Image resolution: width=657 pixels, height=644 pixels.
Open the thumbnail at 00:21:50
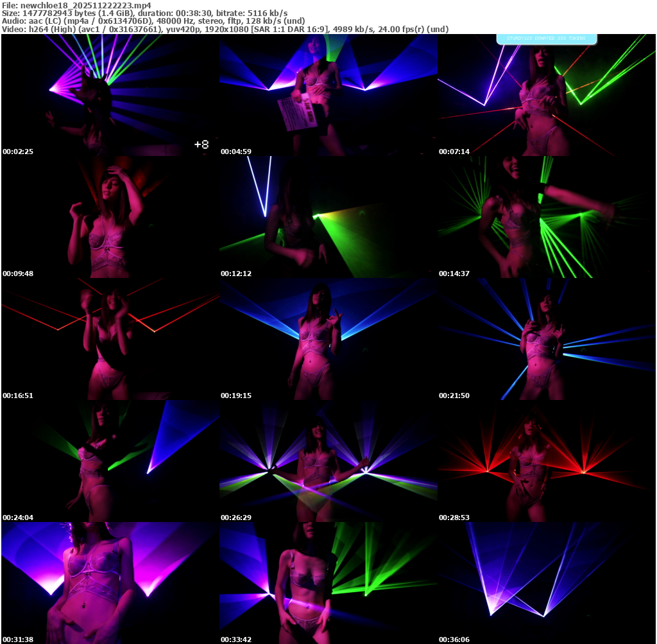(x=546, y=339)
